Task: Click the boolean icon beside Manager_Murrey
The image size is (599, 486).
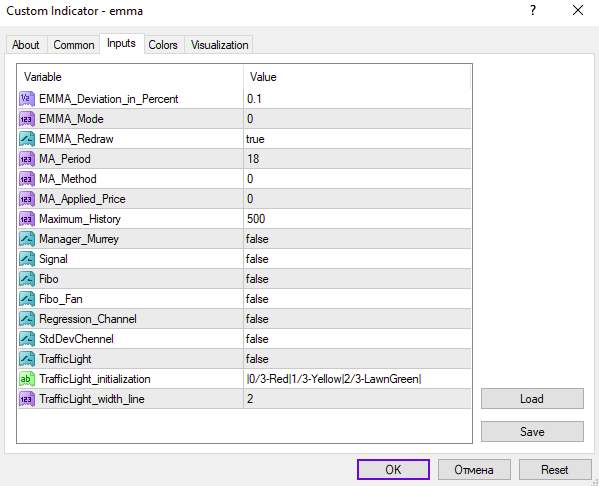Action: [27, 239]
